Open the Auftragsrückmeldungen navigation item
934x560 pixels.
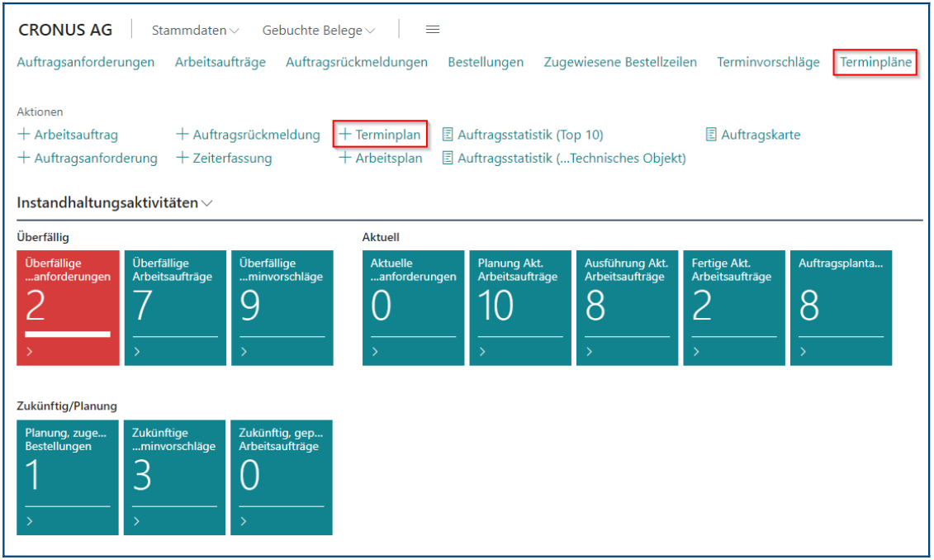point(356,62)
